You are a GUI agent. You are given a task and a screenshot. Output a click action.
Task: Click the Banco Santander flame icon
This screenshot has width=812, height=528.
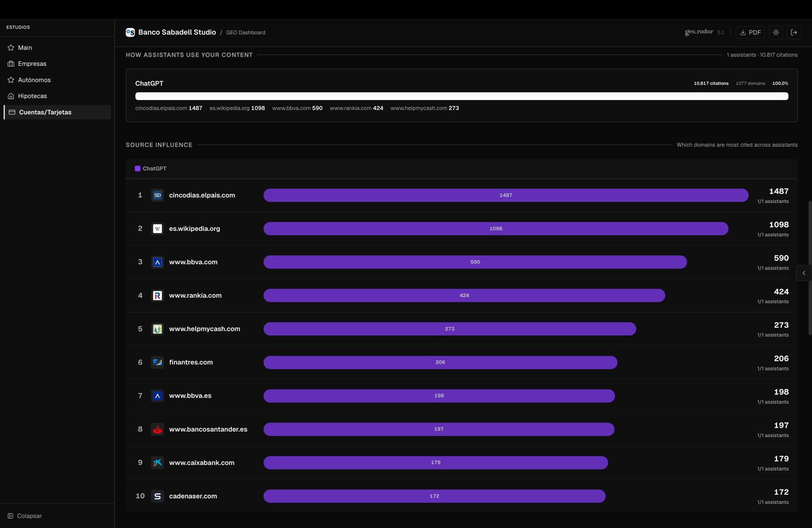point(157,430)
